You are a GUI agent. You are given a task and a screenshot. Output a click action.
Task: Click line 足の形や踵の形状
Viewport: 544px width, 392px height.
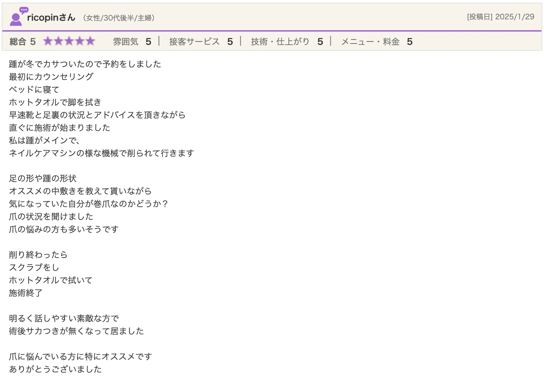43,178
